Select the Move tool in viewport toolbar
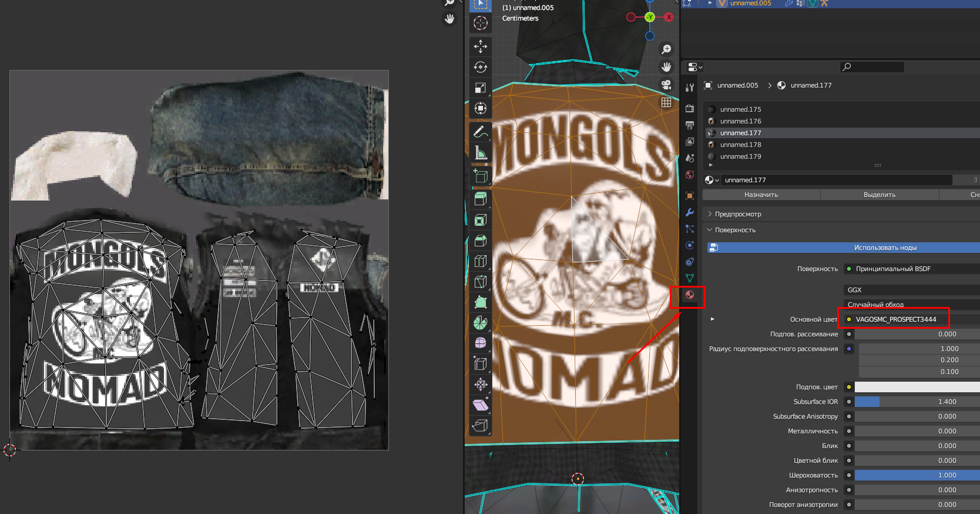This screenshot has height=514, width=980. (481, 46)
